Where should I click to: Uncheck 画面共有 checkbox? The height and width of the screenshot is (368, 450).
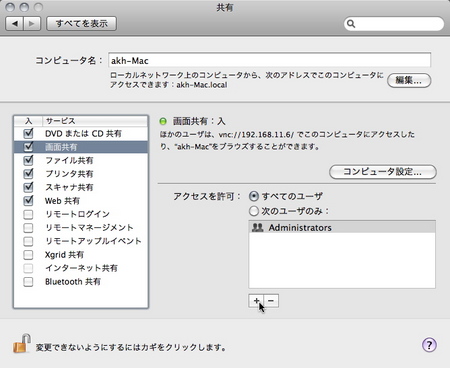[28, 147]
